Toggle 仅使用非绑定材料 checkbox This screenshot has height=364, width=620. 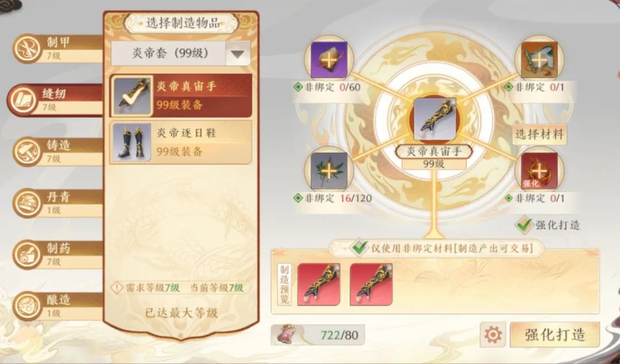(359, 247)
